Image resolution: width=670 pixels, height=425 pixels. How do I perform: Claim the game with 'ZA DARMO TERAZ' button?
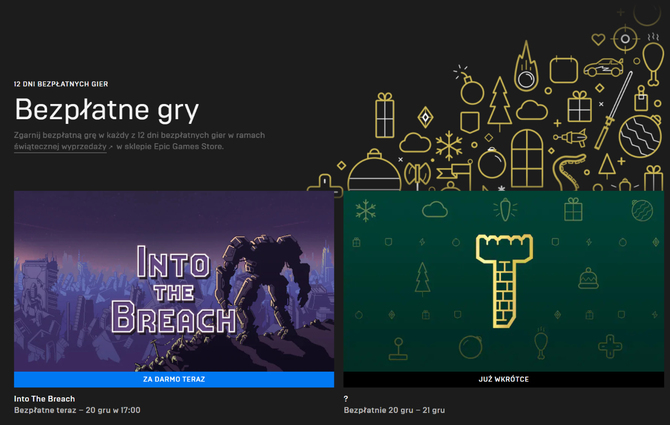coord(174,379)
